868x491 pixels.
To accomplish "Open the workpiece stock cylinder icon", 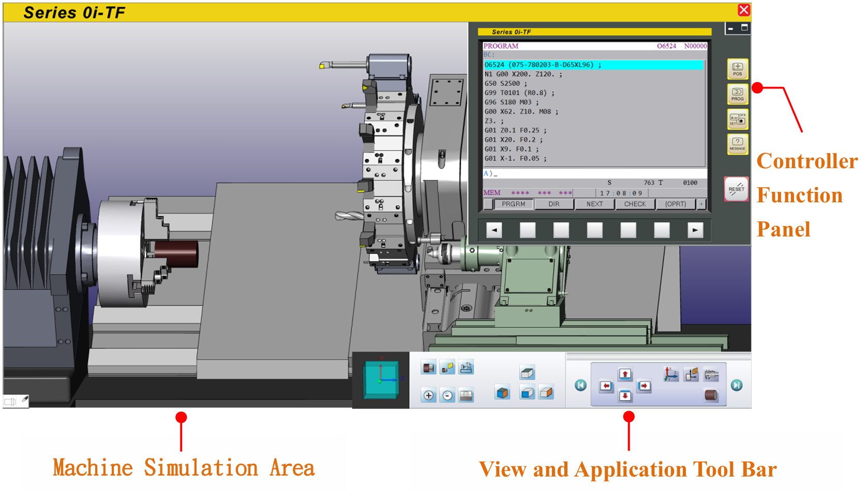I will [712, 396].
